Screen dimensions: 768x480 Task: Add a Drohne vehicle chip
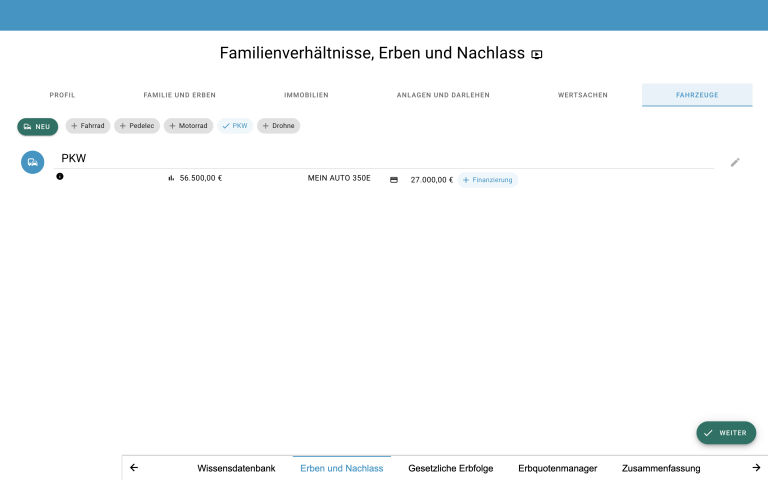pos(279,126)
